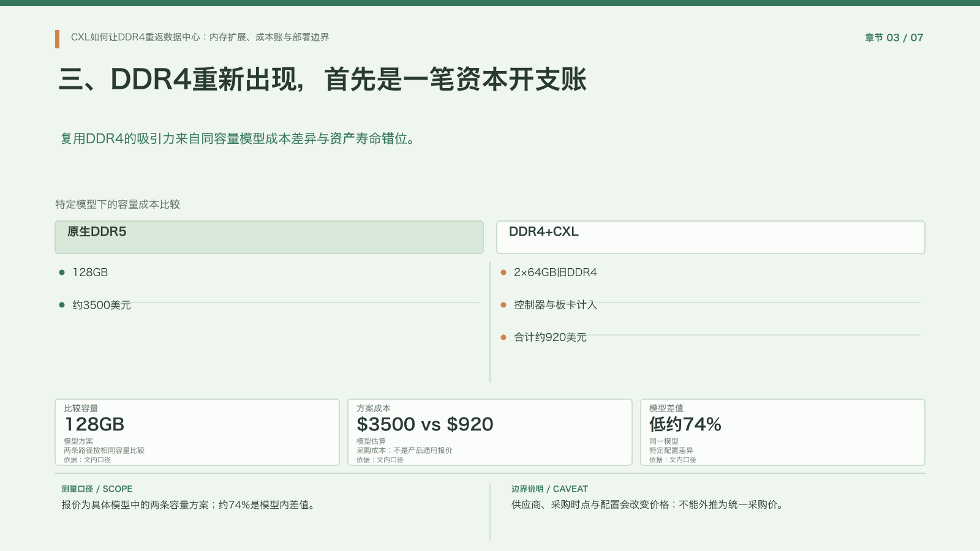
Task: Click the note "模型估算" in the 方案成本 card
Action: tap(371, 441)
